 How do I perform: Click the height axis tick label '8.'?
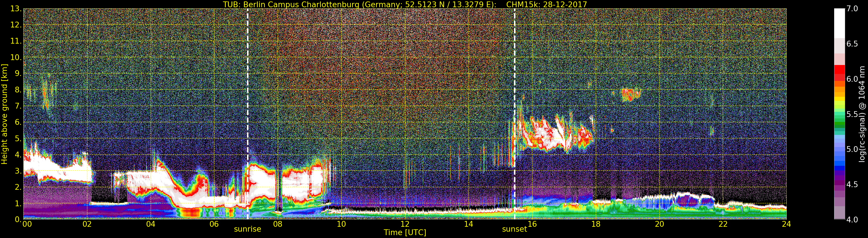[18, 90]
